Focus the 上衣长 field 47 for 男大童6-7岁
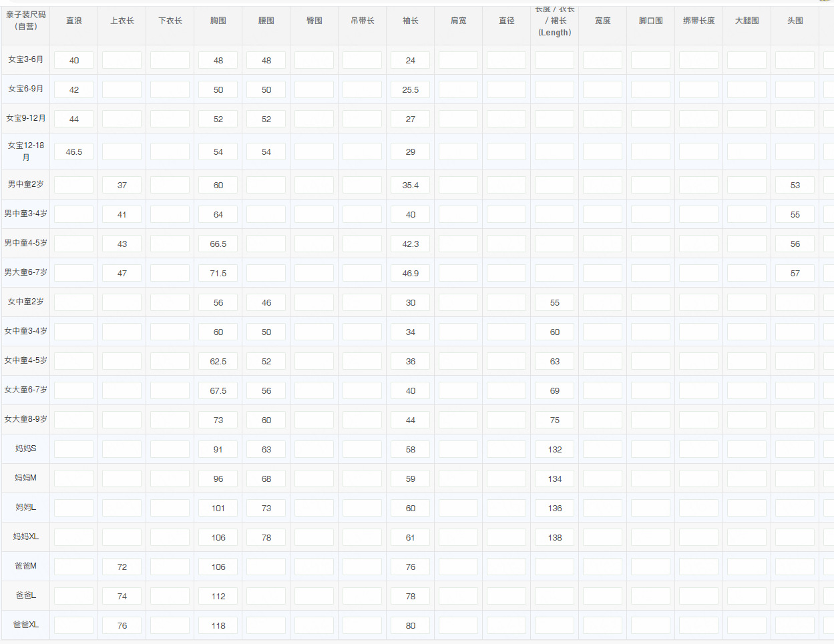 pyautogui.click(x=122, y=273)
